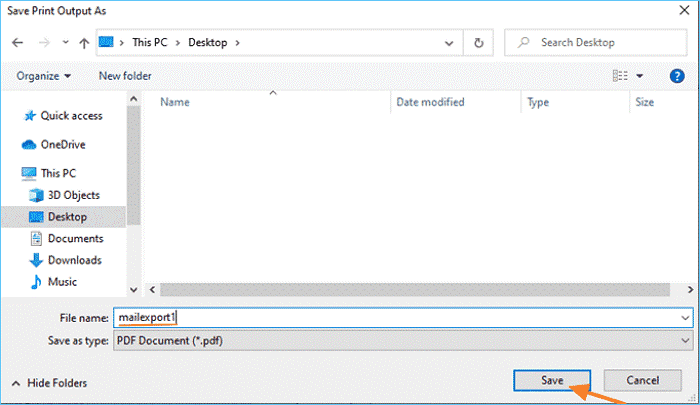Expand the Organize dropdown menu

tap(43, 76)
